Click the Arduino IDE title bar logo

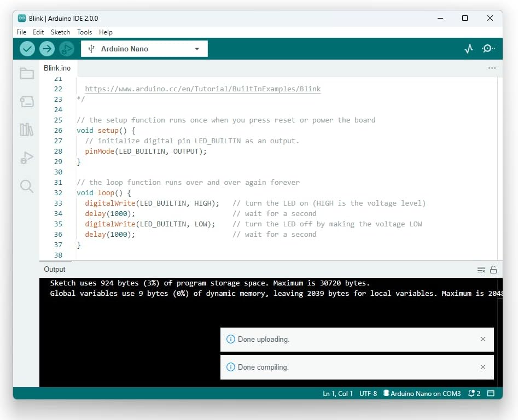(x=22, y=18)
